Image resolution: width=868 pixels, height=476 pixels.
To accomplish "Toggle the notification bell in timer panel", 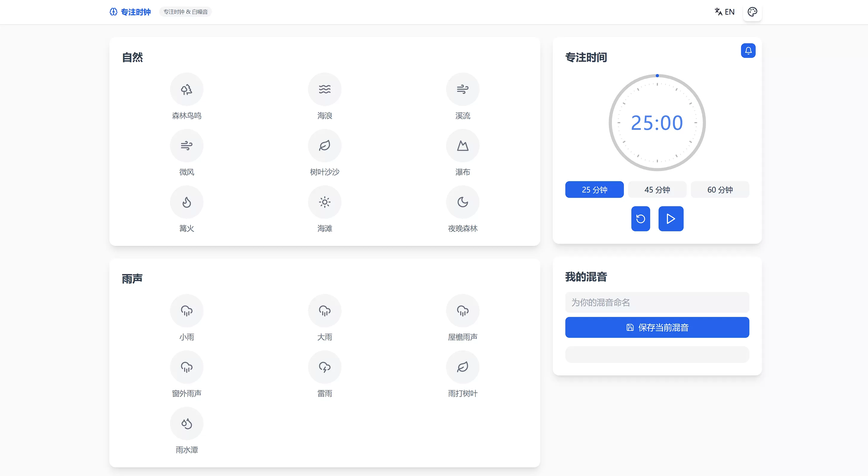I will coord(748,50).
